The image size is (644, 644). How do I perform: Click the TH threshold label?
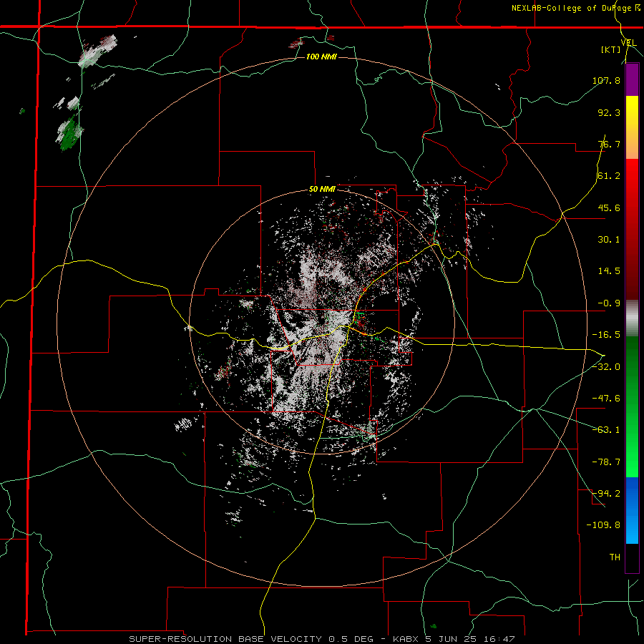pyautogui.click(x=615, y=557)
